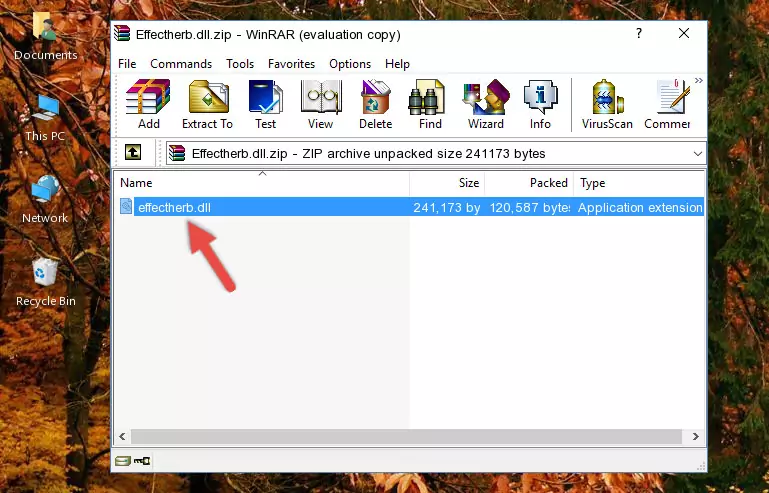Click the password key status icon
Viewport: 769px width, 493px height.
click(142, 461)
